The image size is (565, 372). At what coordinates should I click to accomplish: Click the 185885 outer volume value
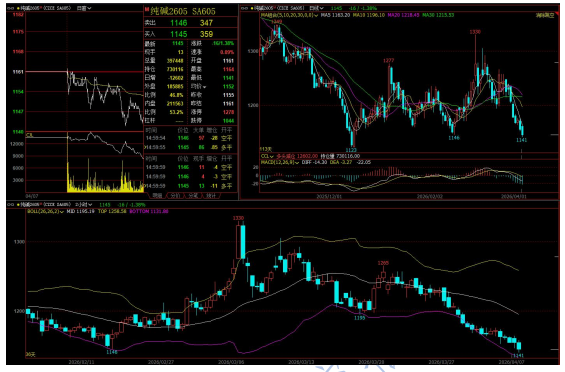click(x=175, y=87)
